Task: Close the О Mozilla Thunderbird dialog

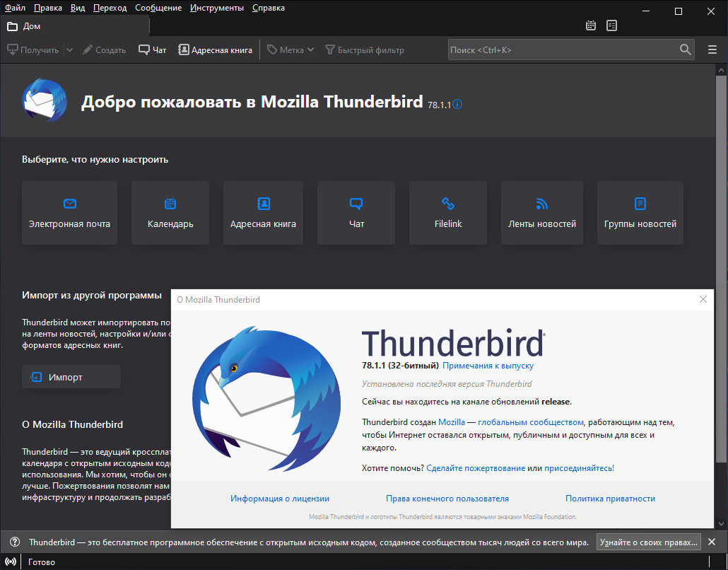Action: (x=703, y=299)
